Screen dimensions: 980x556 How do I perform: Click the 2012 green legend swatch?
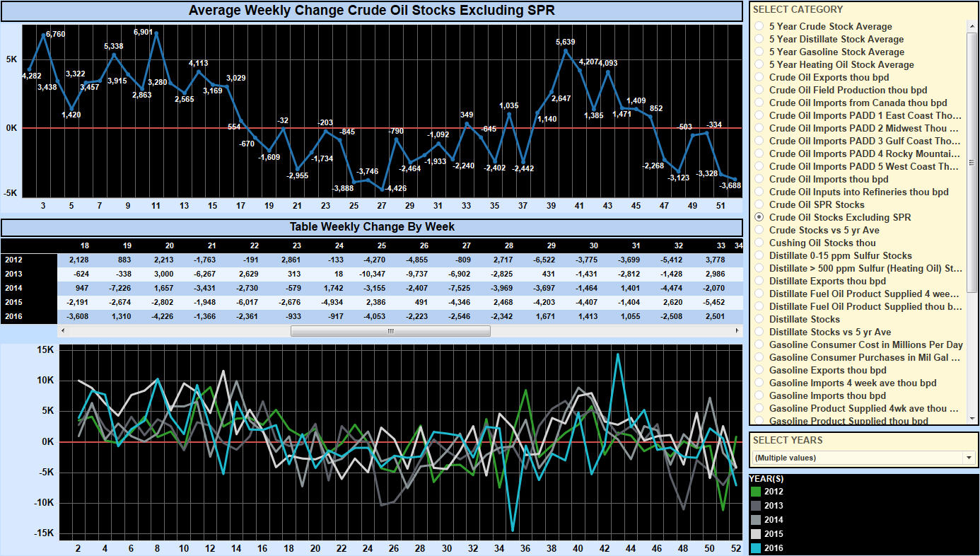tap(756, 492)
